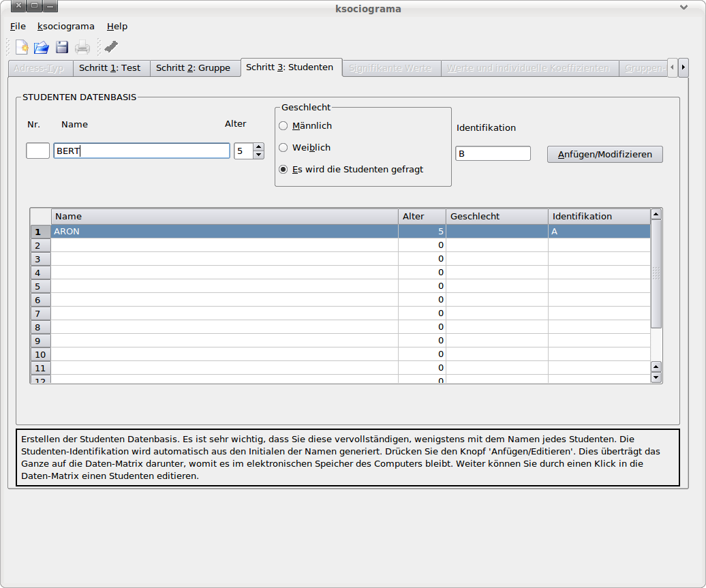The image size is (706, 588).
Task: Increase Alter with the spinner up arrow
Action: [258, 146]
